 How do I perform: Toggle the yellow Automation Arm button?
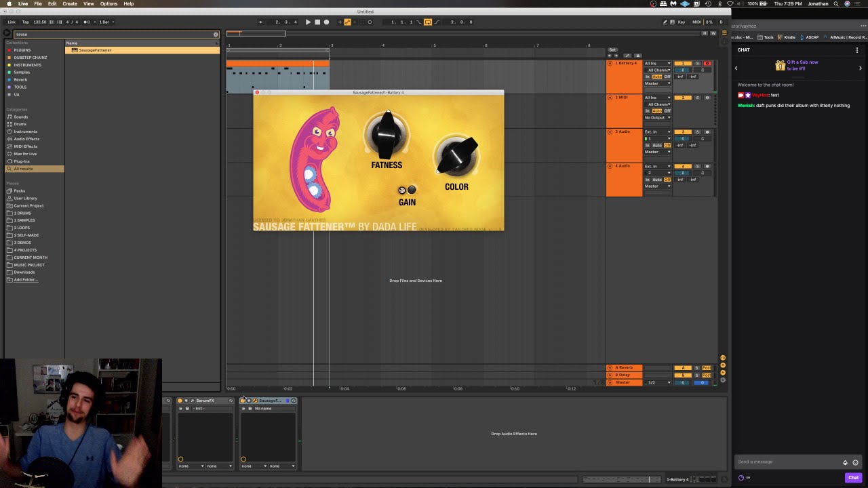[347, 22]
